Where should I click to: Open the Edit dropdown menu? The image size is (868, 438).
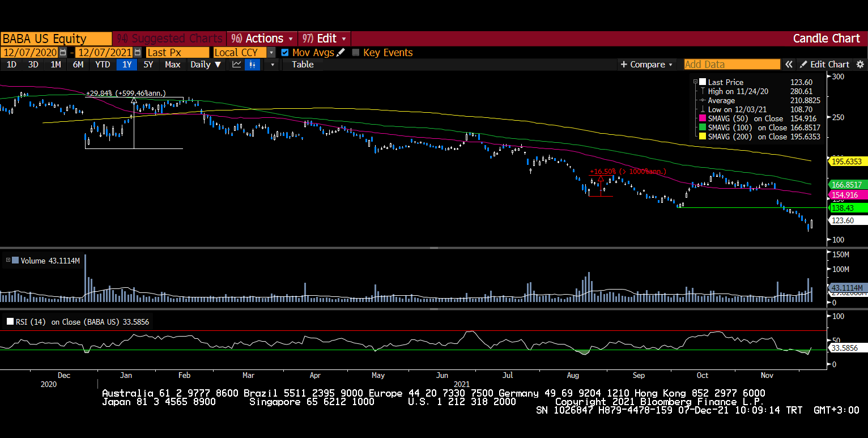coord(324,39)
